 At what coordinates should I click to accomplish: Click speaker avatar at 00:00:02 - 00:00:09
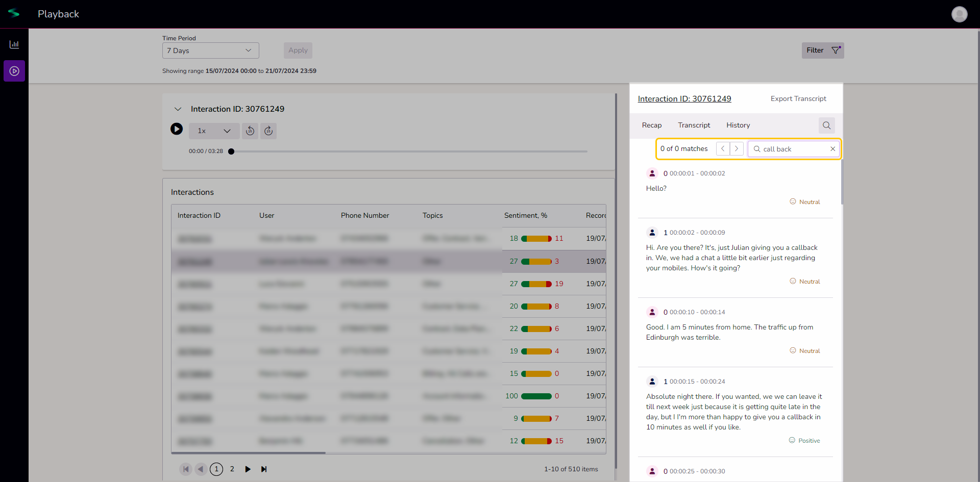[x=652, y=233]
